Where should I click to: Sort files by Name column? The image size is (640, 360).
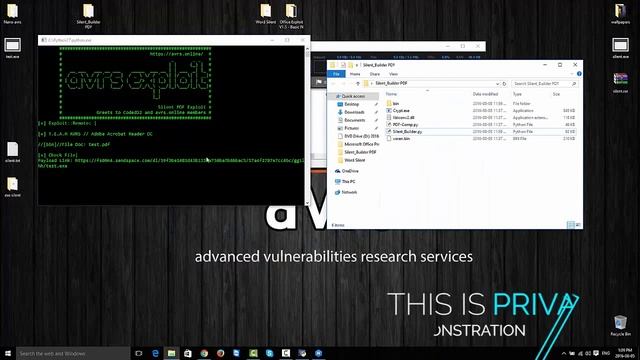391,94
